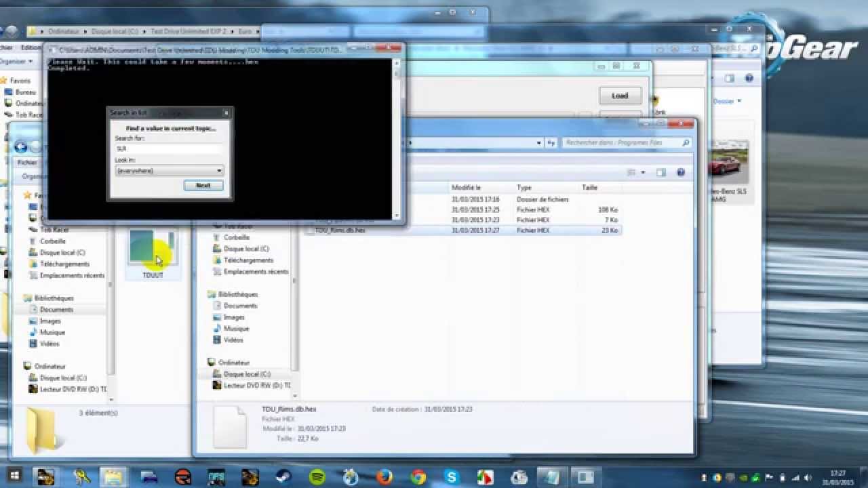Click change view icon in front explorer
The image size is (868, 488).
pyautogui.click(x=631, y=172)
